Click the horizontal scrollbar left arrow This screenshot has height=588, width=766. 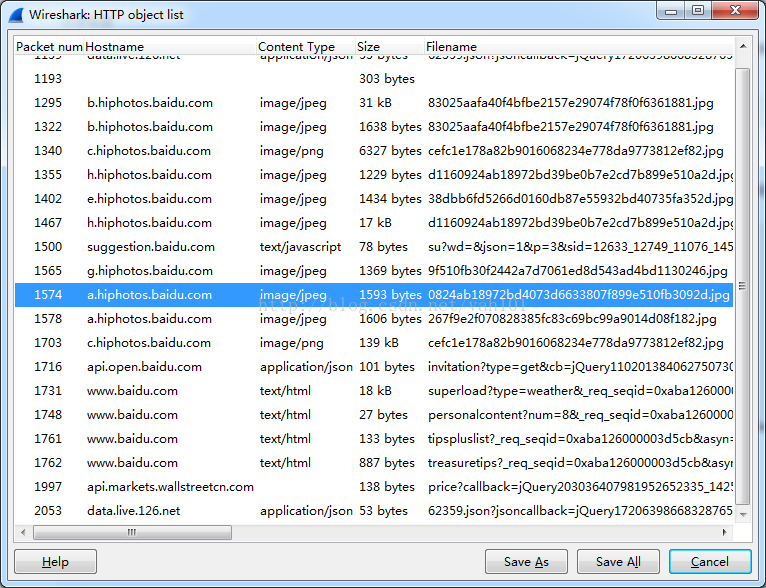click(x=23, y=532)
